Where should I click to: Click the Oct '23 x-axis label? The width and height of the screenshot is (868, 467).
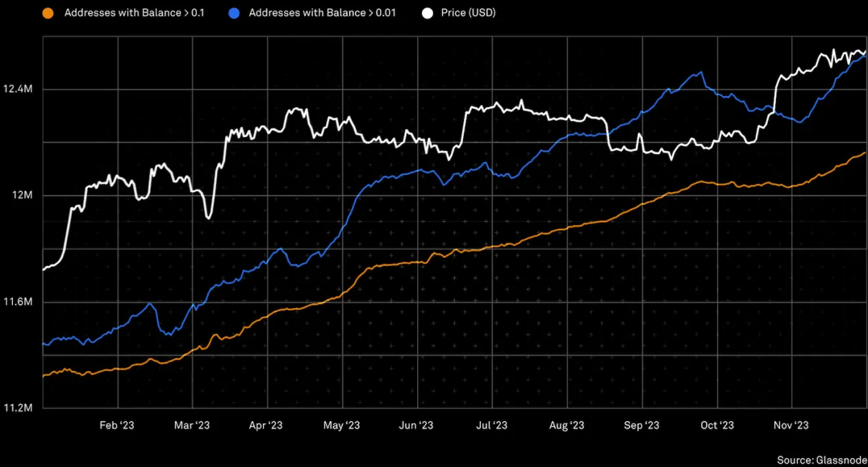click(x=716, y=425)
